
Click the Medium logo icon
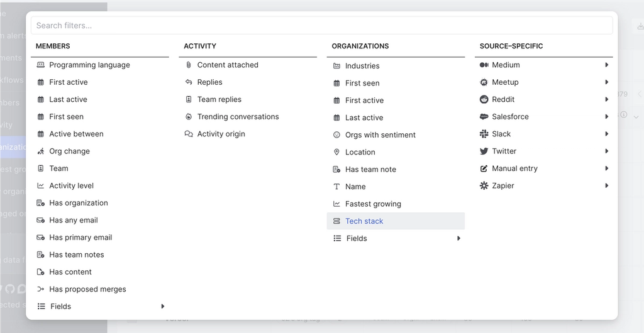(484, 65)
